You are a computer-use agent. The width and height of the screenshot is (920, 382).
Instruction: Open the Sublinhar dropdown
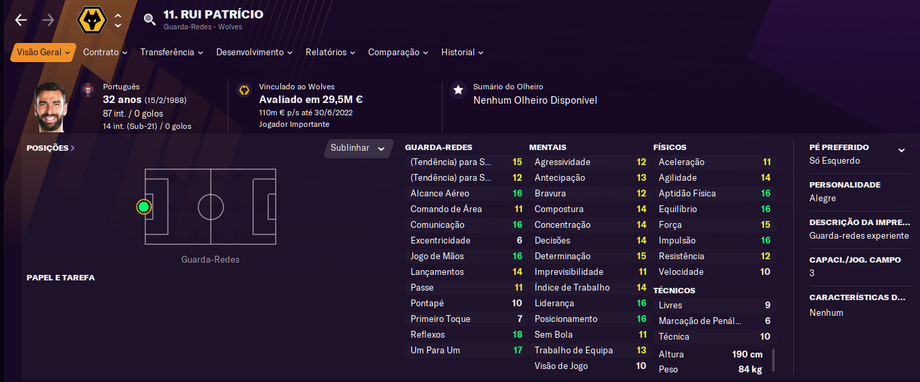pyautogui.click(x=358, y=148)
